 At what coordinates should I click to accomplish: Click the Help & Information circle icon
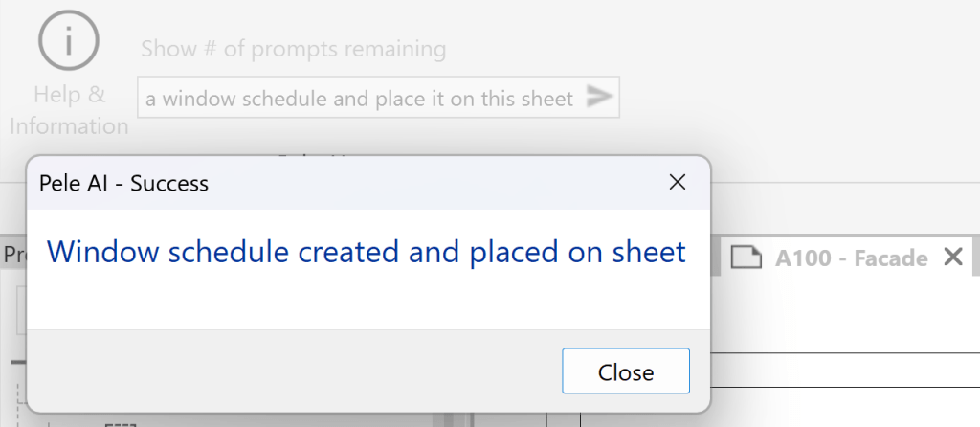click(x=68, y=40)
